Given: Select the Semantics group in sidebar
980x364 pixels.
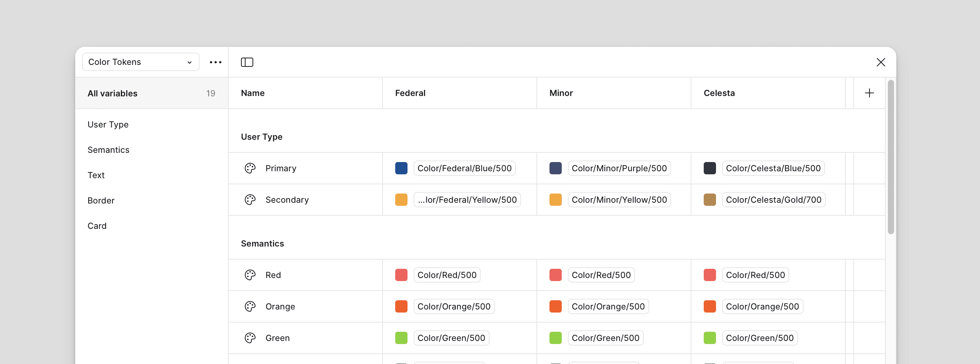Looking at the screenshot, I should [109, 150].
